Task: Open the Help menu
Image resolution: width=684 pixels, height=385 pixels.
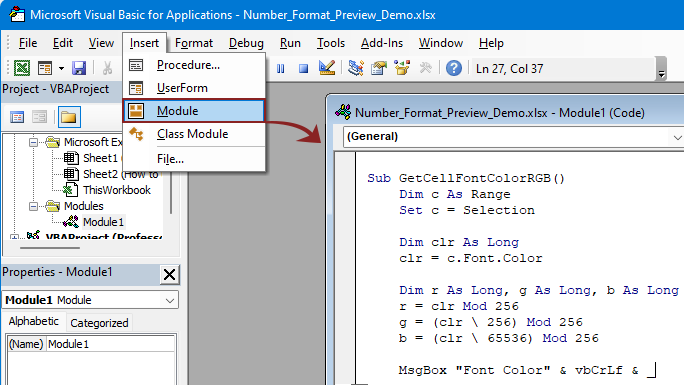Action: [x=491, y=43]
